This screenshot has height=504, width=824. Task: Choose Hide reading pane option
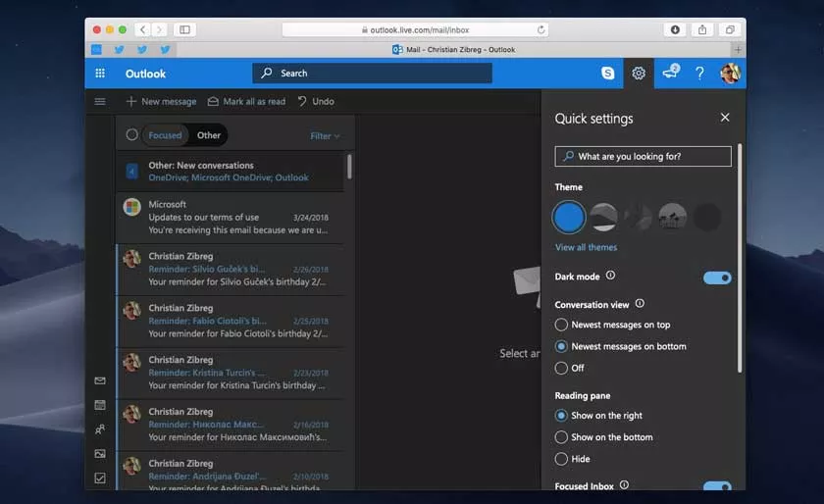pos(573,459)
